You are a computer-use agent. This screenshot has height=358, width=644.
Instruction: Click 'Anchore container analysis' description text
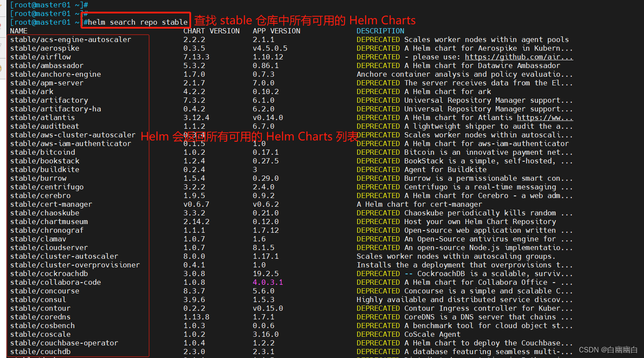click(x=465, y=74)
